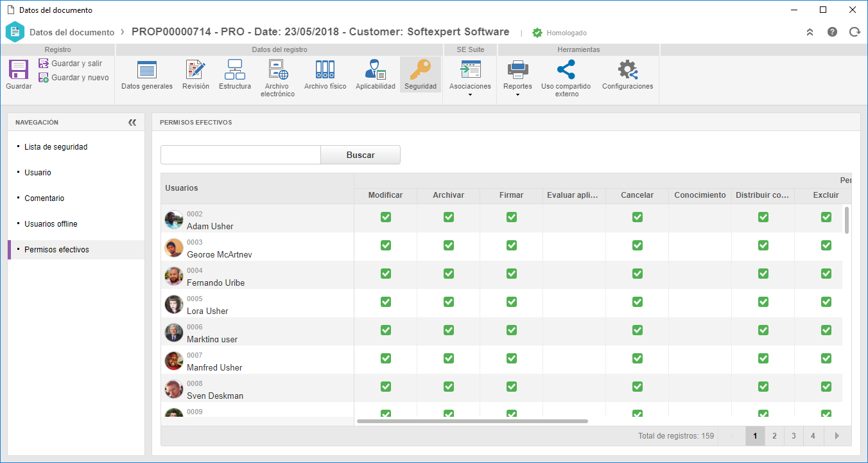Viewport: 868px width, 463px height.
Task: Toggle Sven Deskman's Cancelar checkbox
Action: (x=637, y=387)
